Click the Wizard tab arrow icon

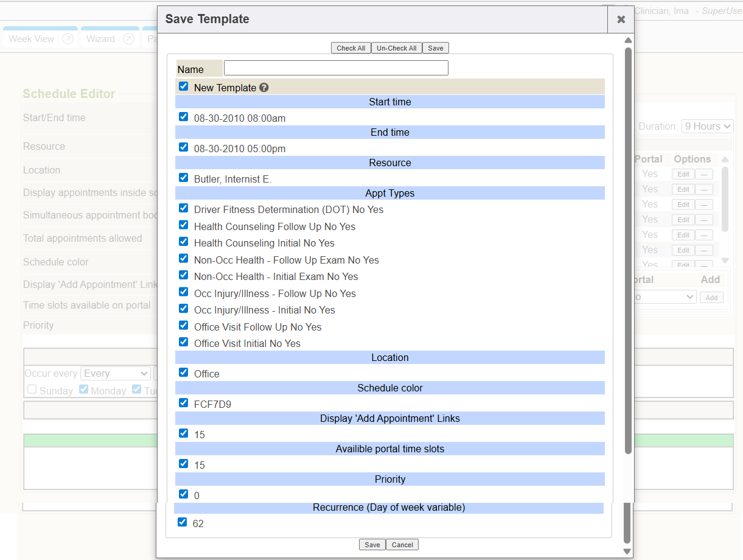[x=128, y=39]
